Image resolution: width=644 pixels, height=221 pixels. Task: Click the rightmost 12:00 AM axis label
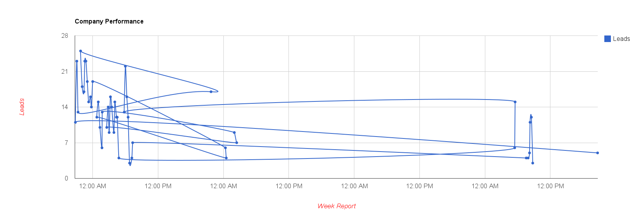(x=485, y=186)
